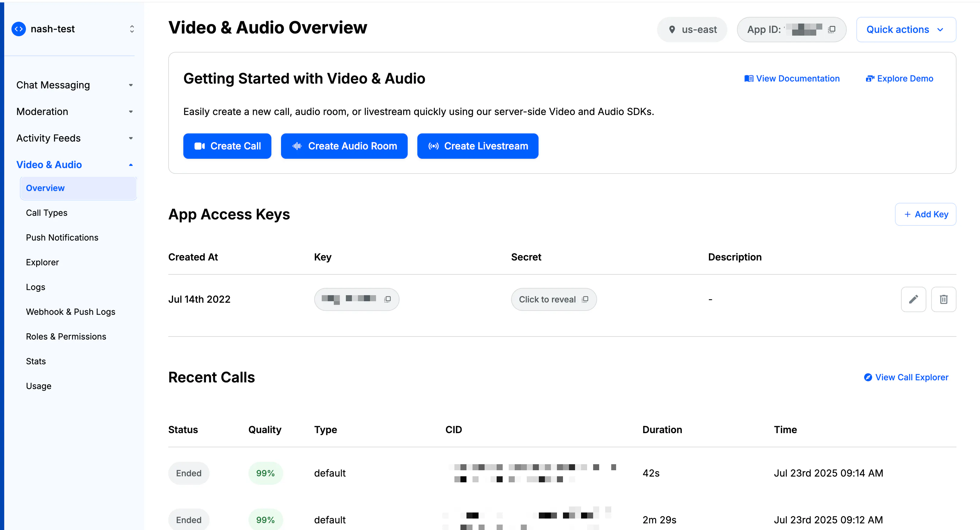Open the Usage page
The image size is (980, 530).
pos(38,386)
